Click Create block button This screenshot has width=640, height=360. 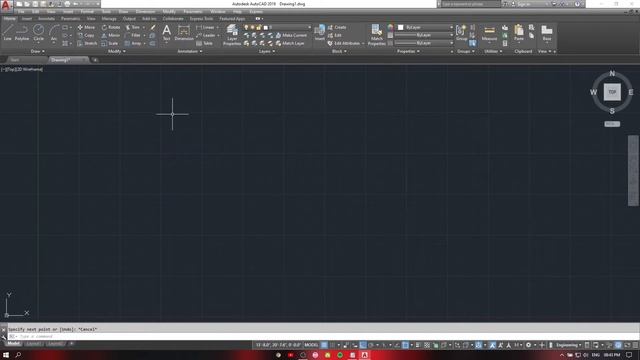click(337, 27)
